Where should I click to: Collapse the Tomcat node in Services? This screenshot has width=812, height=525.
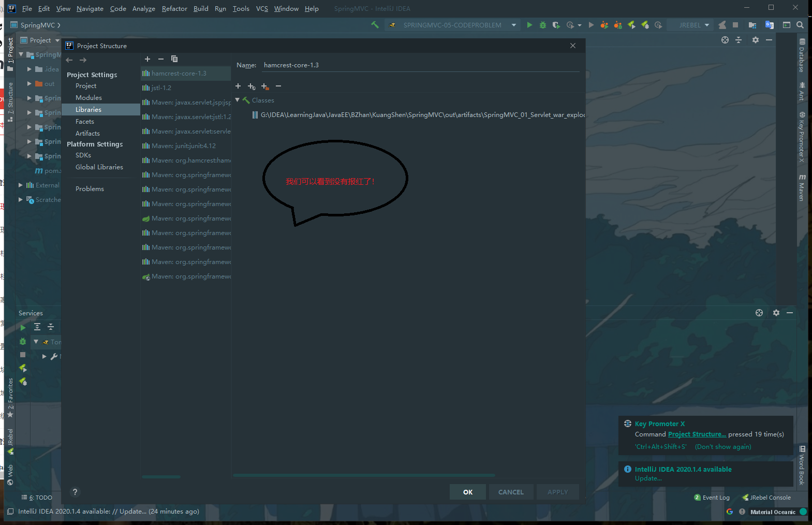pyautogui.click(x=36, y=341)
